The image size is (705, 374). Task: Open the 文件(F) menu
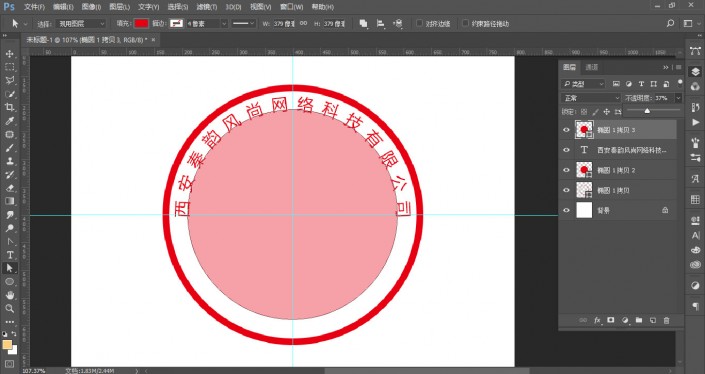pyautogui.click(x=34, y=7)
